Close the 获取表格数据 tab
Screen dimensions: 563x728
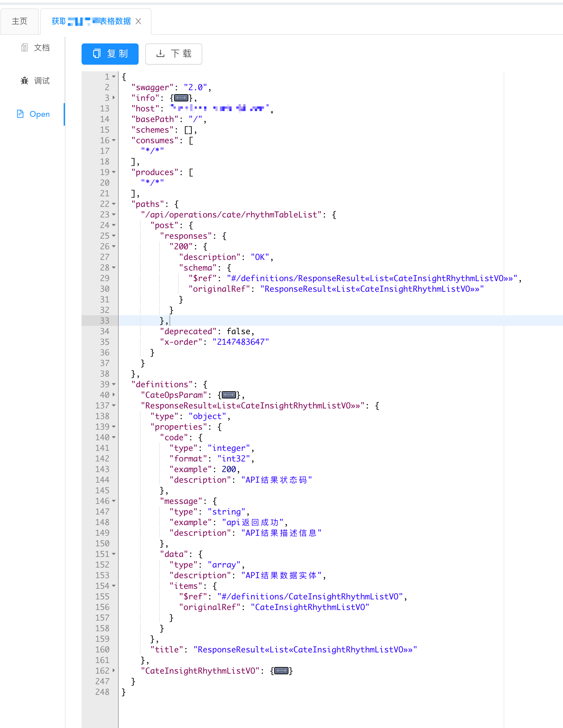click(139, 21)
